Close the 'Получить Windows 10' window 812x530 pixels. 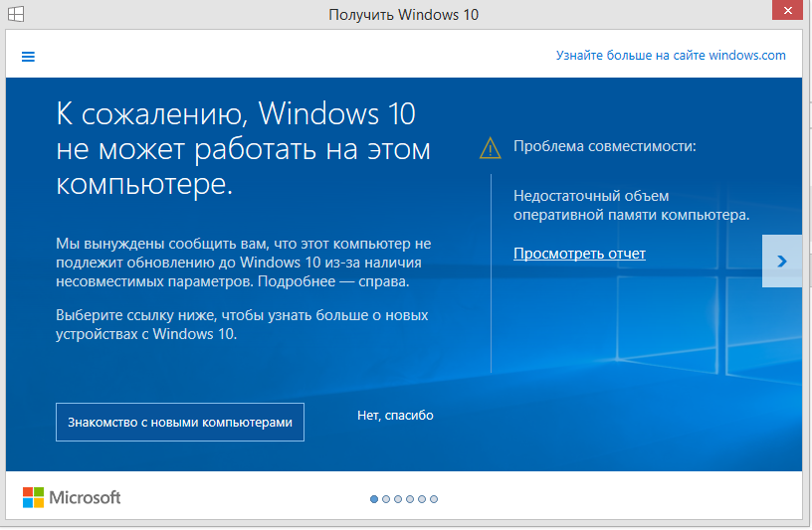787,10
